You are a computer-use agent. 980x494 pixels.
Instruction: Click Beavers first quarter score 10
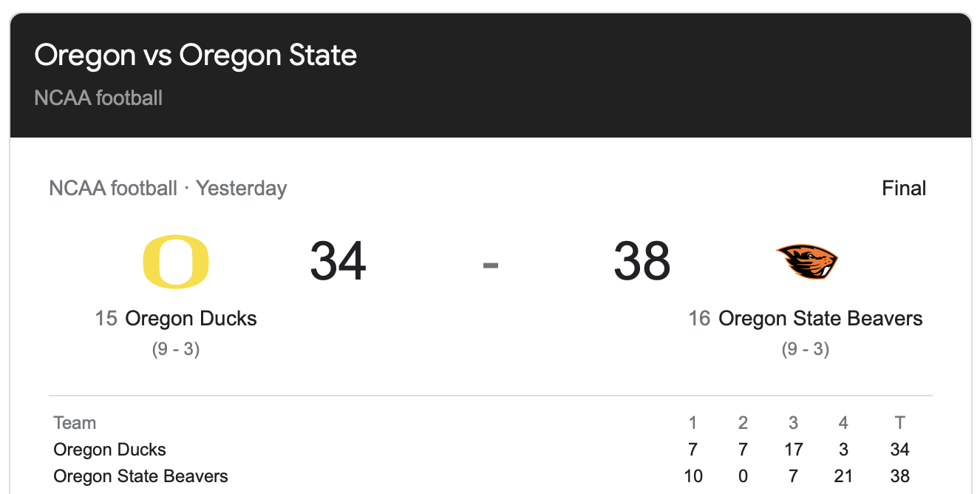(x=693, y=476)
